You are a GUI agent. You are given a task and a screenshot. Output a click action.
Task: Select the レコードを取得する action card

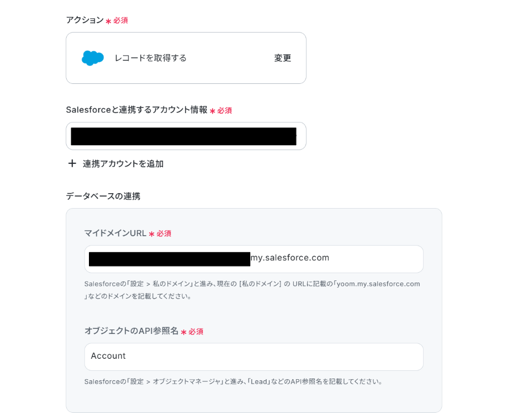[186, 58]
